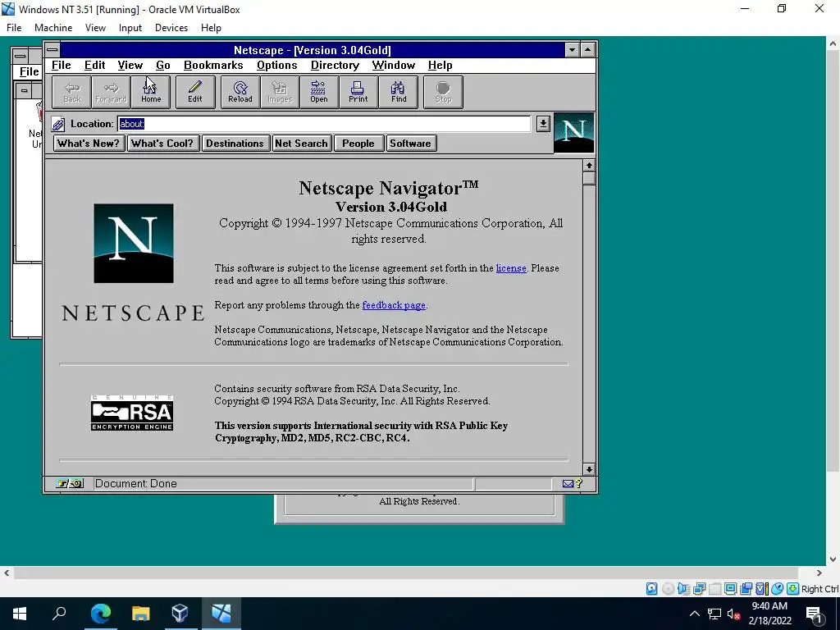Follow the license hyperlink
Viewport: 840px width, 630px height.
pyautogui.click(x=511, y=268)
